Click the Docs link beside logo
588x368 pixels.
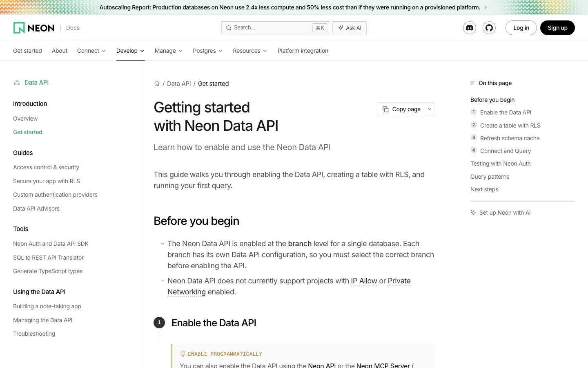click(x=73, y=28)
